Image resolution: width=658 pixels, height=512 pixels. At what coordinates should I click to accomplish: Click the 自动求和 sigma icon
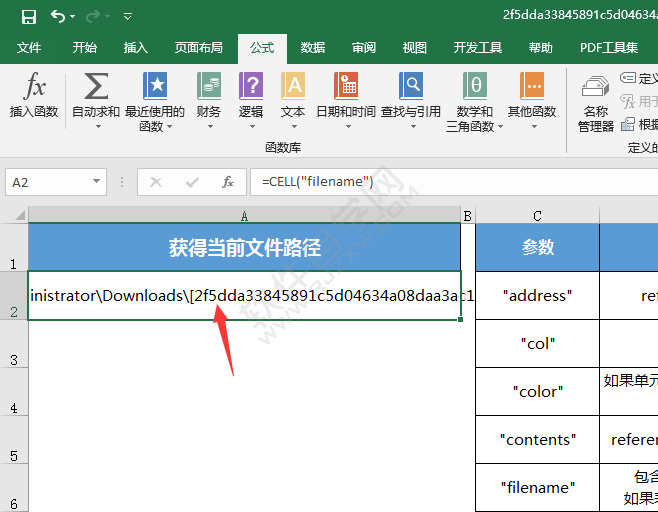(x=96, y=86)
